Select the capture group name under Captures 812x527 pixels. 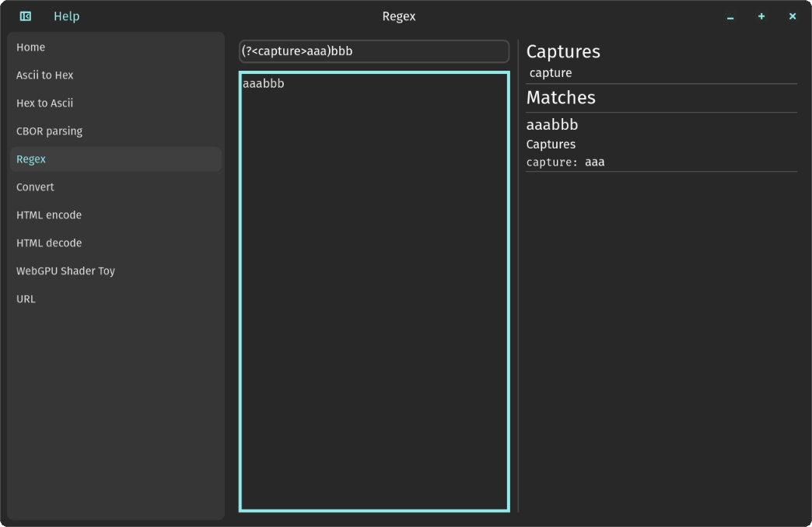pos(551,73)
